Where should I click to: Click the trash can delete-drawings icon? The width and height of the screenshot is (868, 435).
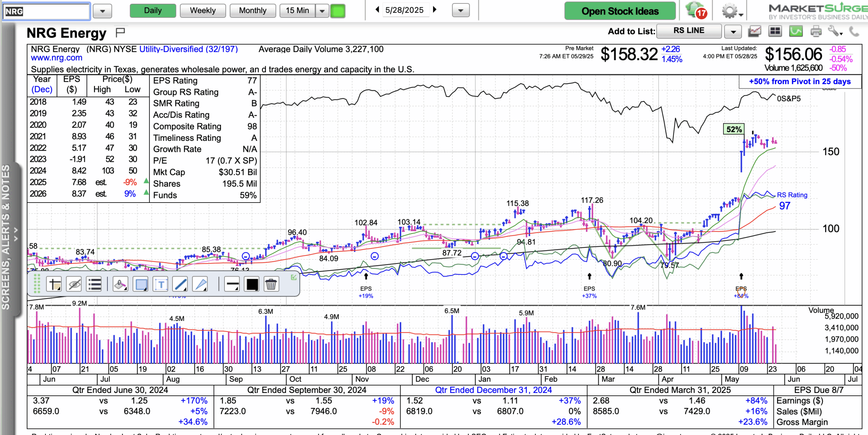tap(271, 284)
